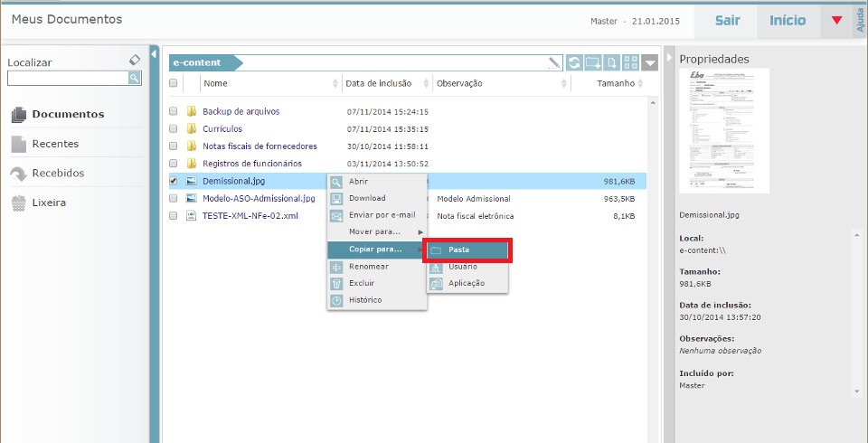Open the toolbar dropdown arrow menu
Screen dimensions: 868x443
651,62
